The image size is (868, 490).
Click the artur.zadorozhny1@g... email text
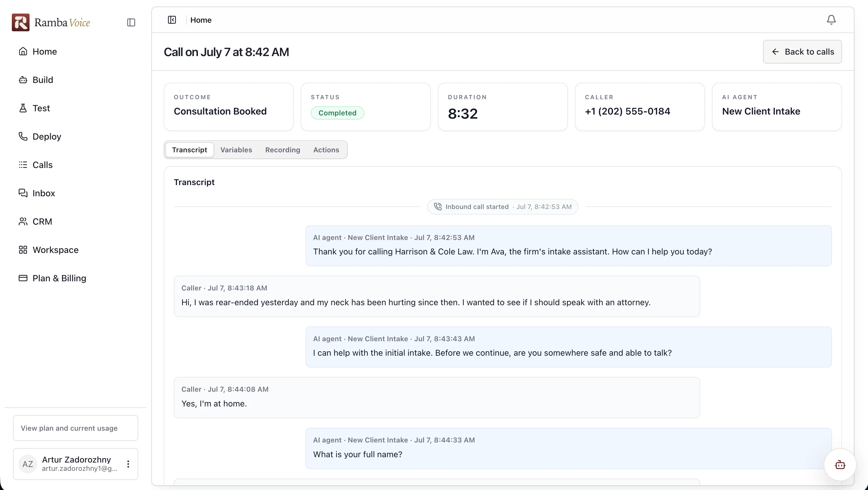click(79, 468)
